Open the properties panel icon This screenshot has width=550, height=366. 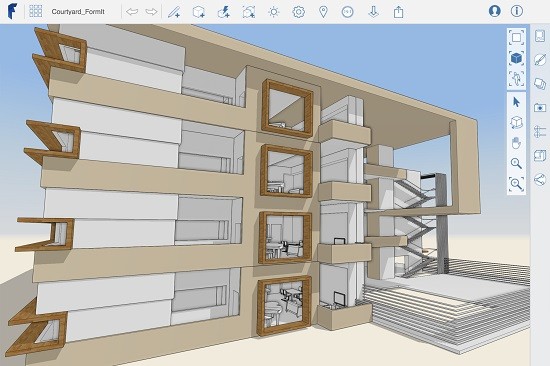point(540,36)
